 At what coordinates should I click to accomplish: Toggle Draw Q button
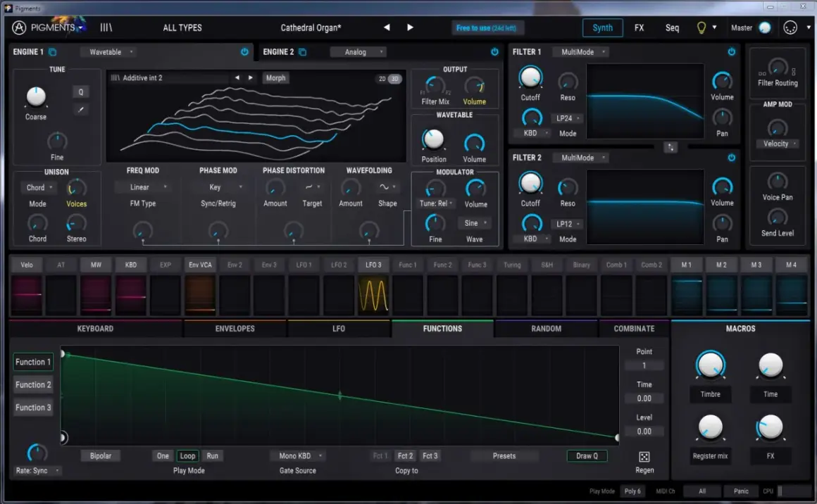tap(587, 455)
